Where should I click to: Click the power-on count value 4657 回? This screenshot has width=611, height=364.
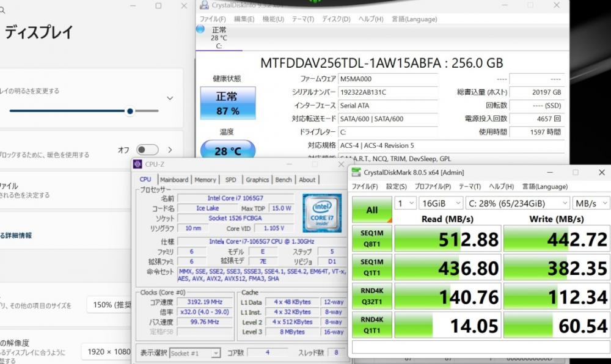536,118
